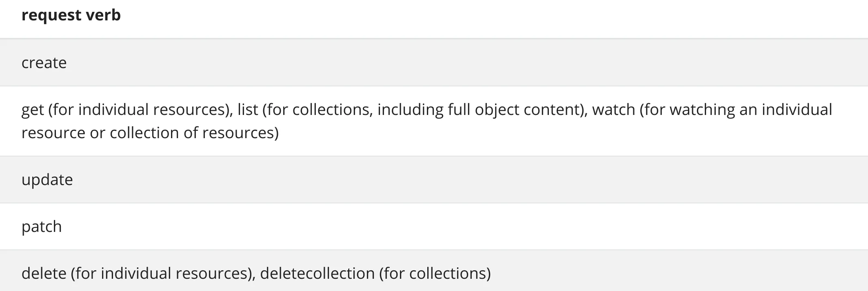Click '(for individual resources)' in the delete row

(163, 273)
